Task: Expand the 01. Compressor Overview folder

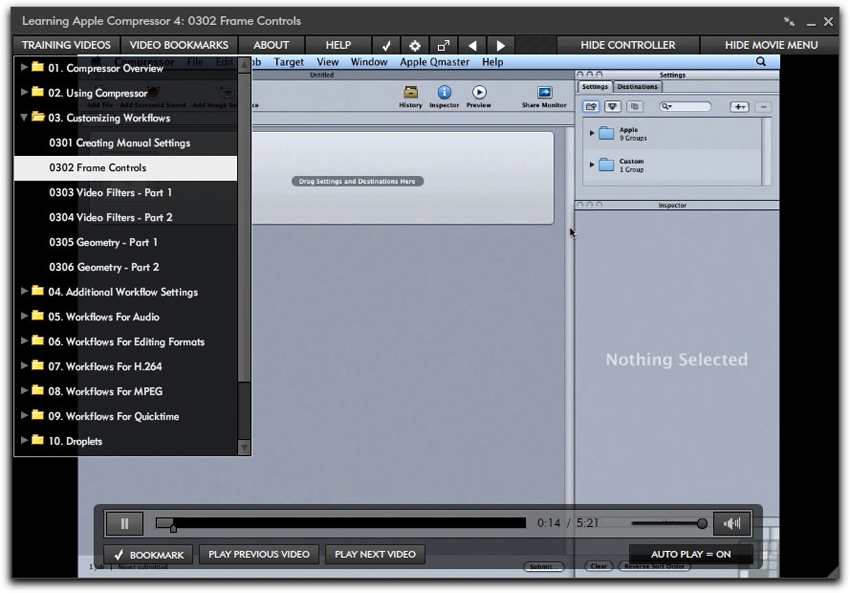Action: coord(24,67)
